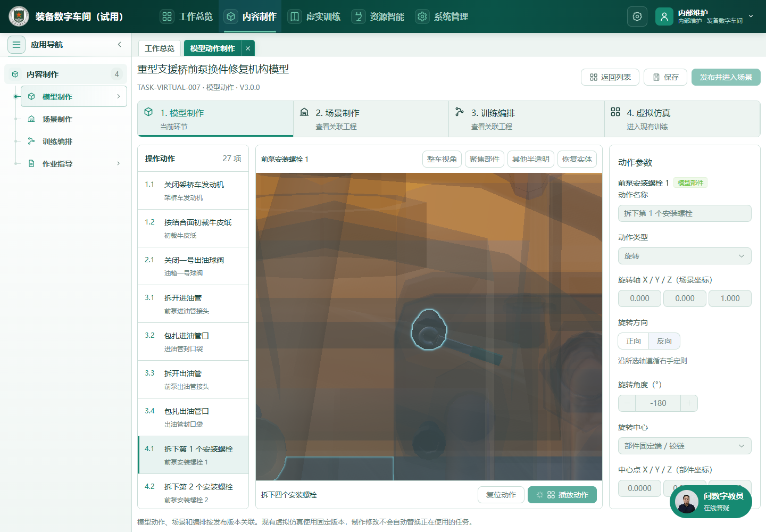Click the 聚焦部件 view button

click(484, 159)
